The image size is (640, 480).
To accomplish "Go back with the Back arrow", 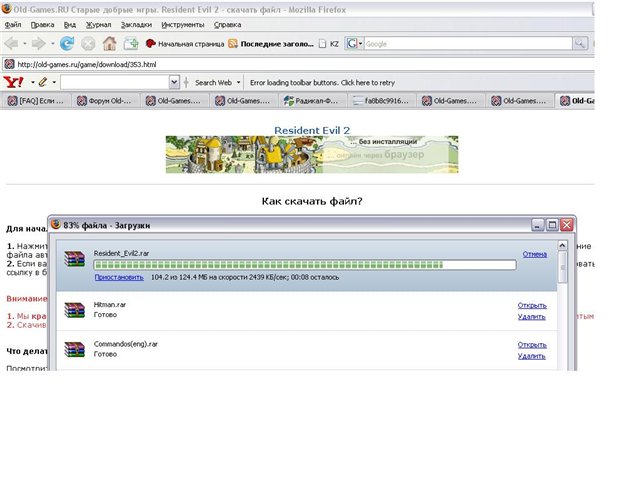I will (x=12, y=43).
